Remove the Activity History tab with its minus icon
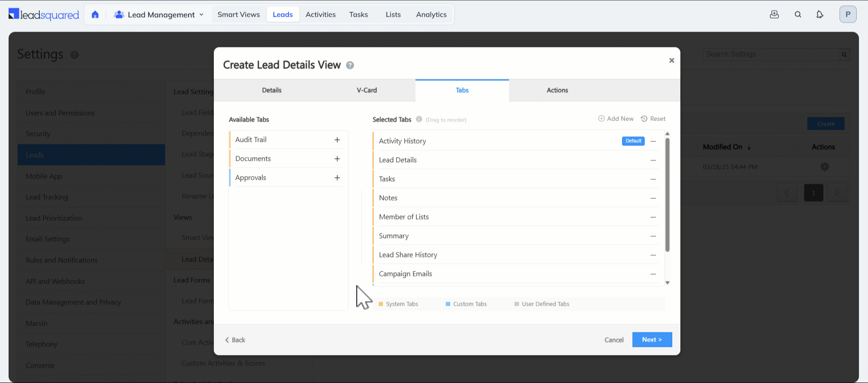 pos(653,141)
